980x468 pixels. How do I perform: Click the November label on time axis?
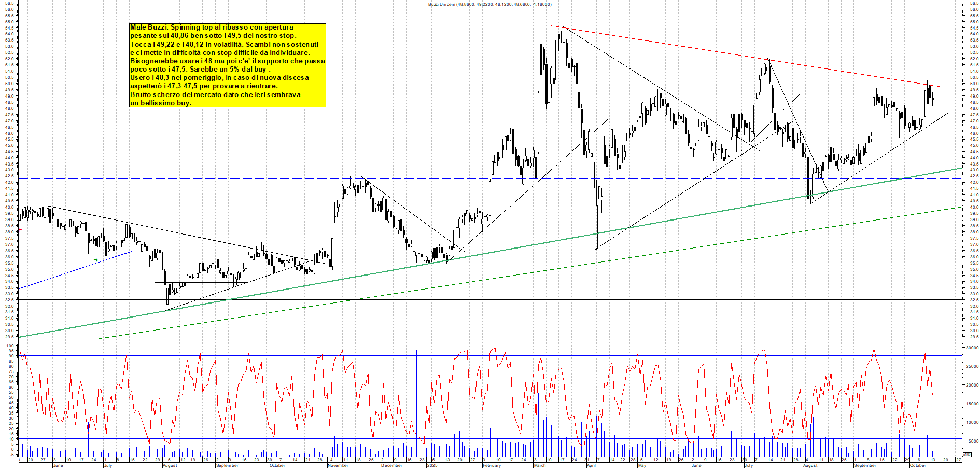(x=338, y=465)
